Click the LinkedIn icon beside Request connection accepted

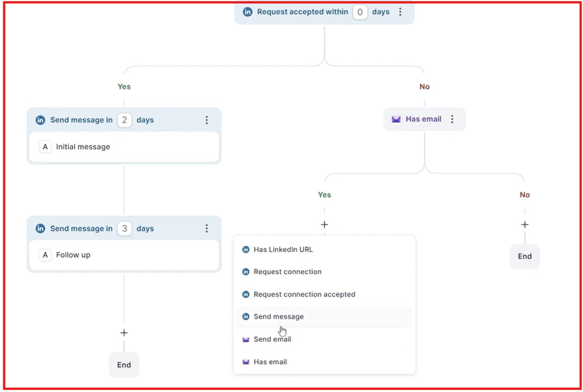coord(245,294)
